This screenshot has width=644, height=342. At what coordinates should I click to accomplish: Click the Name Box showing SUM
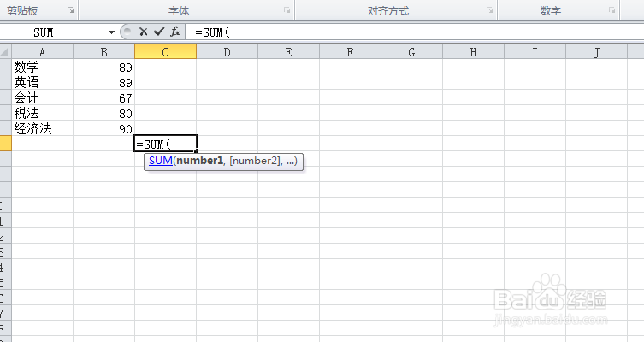pyautogui.click(x=53, y=32)
